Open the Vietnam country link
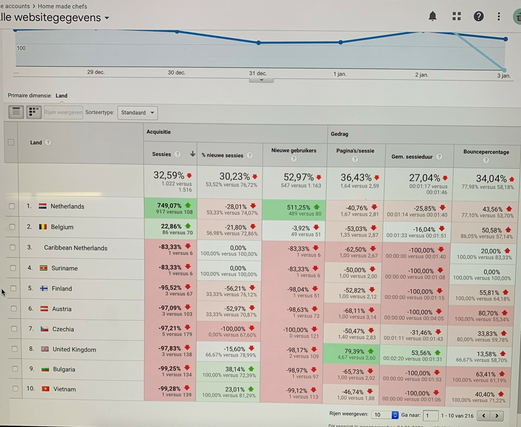The width and height of the screenshot is (521, 427). (65, 389)
